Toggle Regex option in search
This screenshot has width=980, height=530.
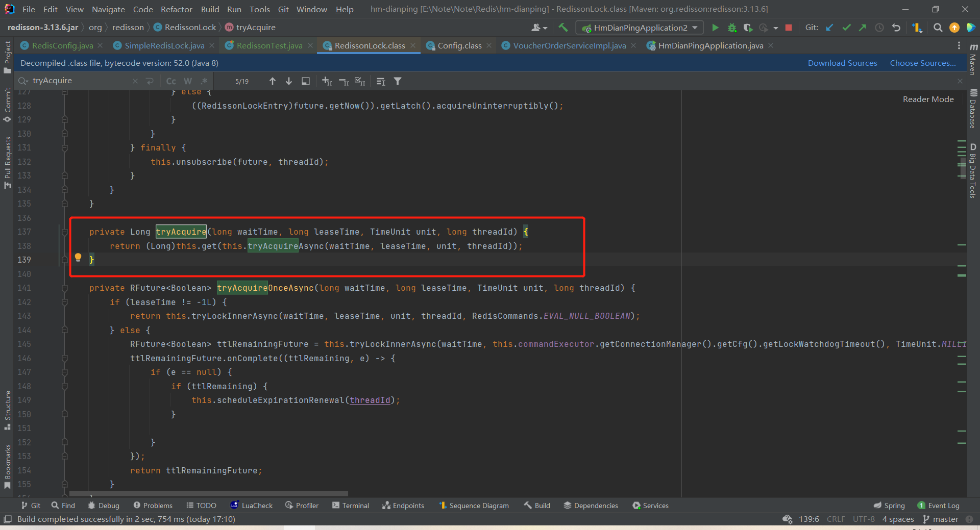(x=204, y=81)
